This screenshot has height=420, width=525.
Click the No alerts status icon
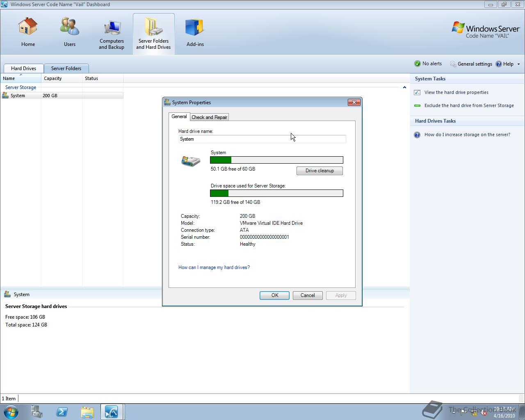click(418, 64)
